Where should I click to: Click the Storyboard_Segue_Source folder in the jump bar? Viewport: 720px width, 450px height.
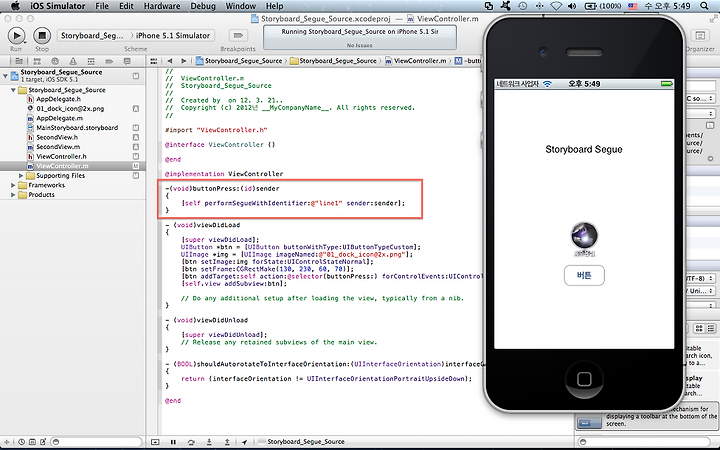333,61
